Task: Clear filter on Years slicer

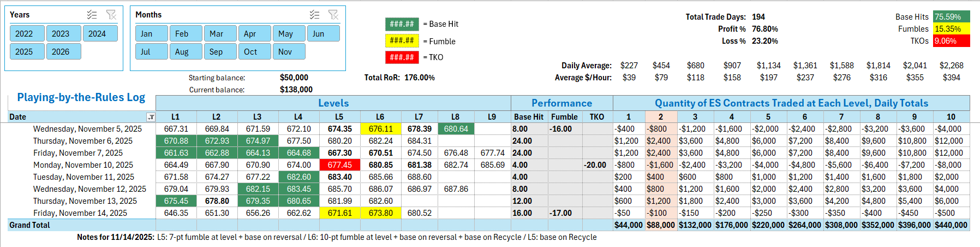Action: [111, 15]
